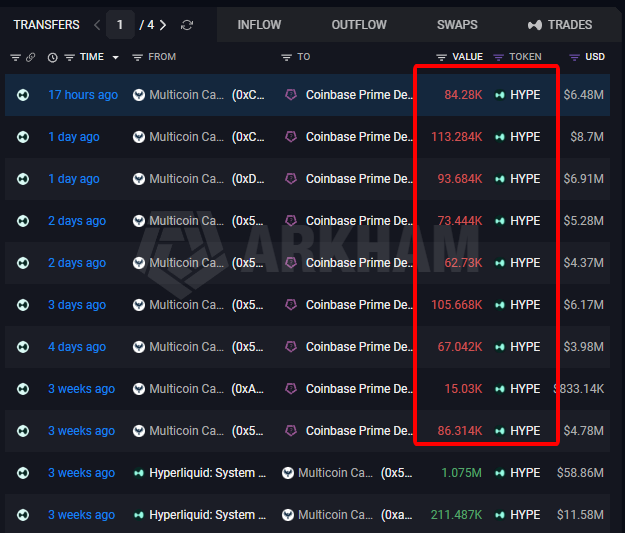Click the 84.28K value cell
625x533 pixels.
click(463, 95)
